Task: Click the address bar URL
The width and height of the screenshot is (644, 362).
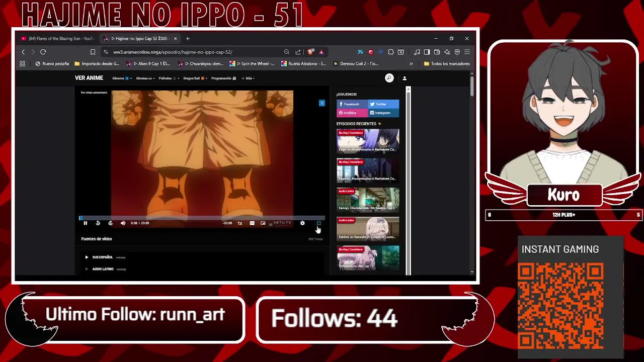Action: pos(173,52)
